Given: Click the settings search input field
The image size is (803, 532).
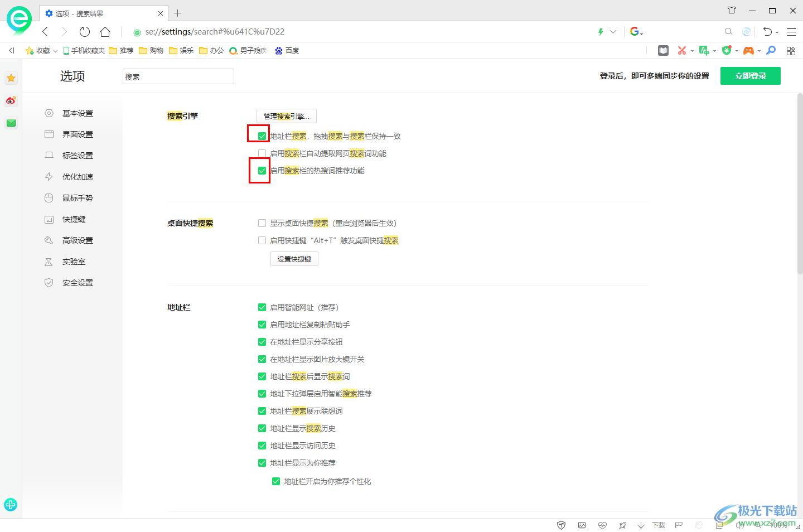Looking at the screenshot, I should tap(178, 76).
